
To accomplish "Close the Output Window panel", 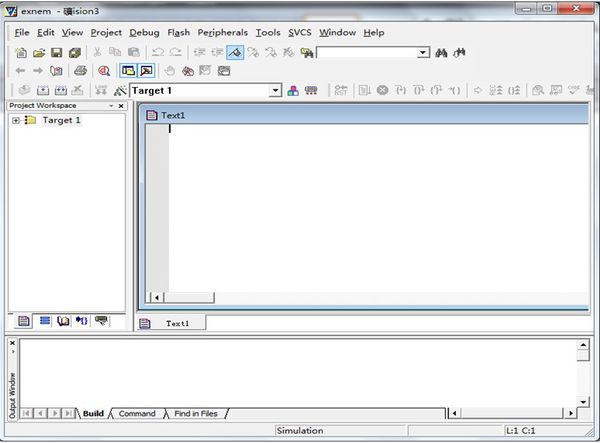I will (x=12, y=343).
